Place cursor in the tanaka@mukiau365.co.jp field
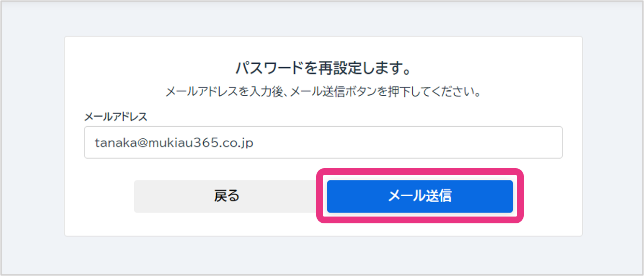Image resolution: width=644 pixels, height=276 pixels. coord(323,143)
